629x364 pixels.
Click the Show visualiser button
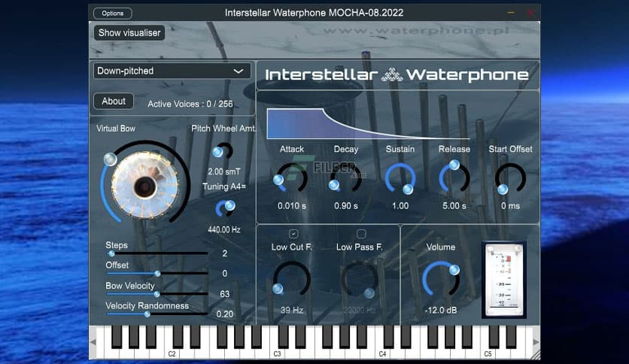pos(129,33)
